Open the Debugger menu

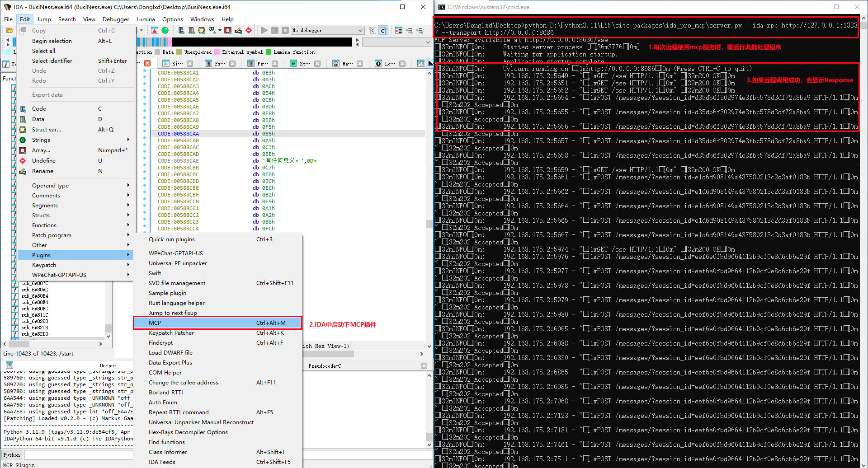pyautogui.click(x=116, y=19)
